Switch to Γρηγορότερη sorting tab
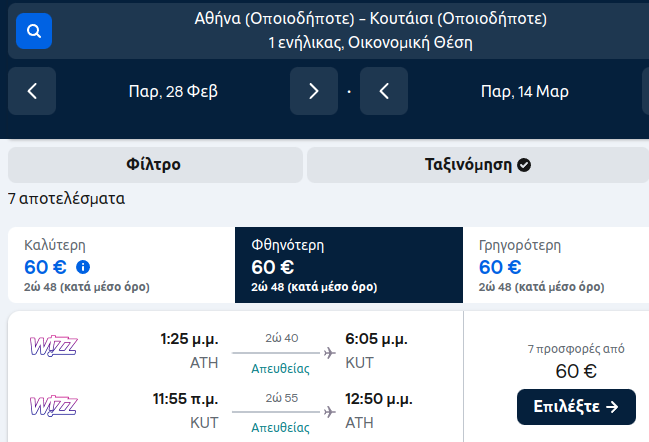This screenshot has height=442, width=649. [555, 265]
